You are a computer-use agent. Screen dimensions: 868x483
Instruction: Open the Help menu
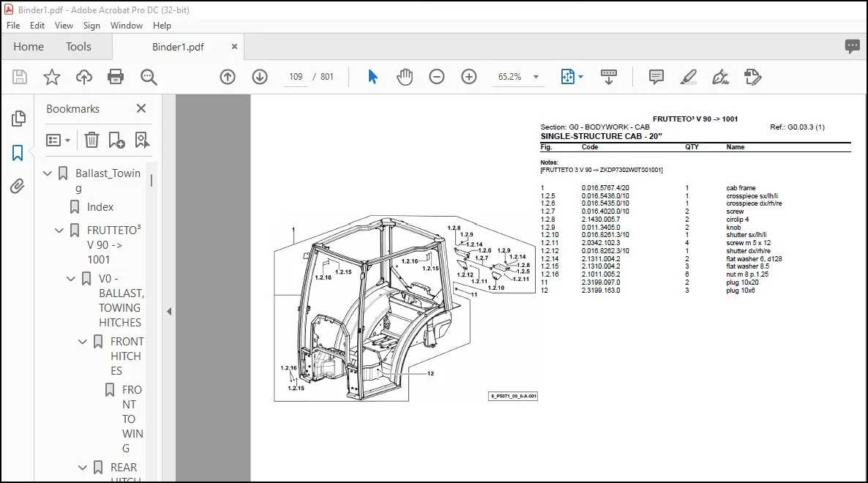[162, 26]
